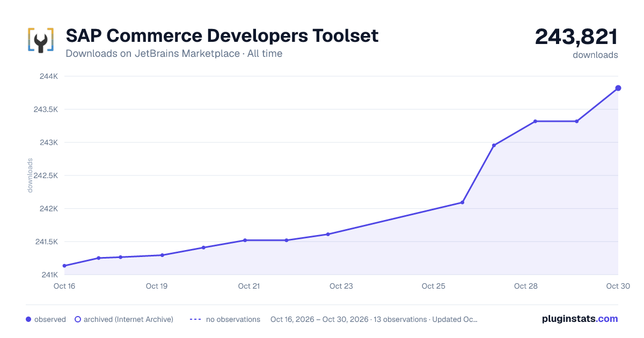Image resolution: width=644 pixels, height=338 pixels.
Task: Click the 242K y-axis label
Action: pyautogui.click(x=49, y=209)
